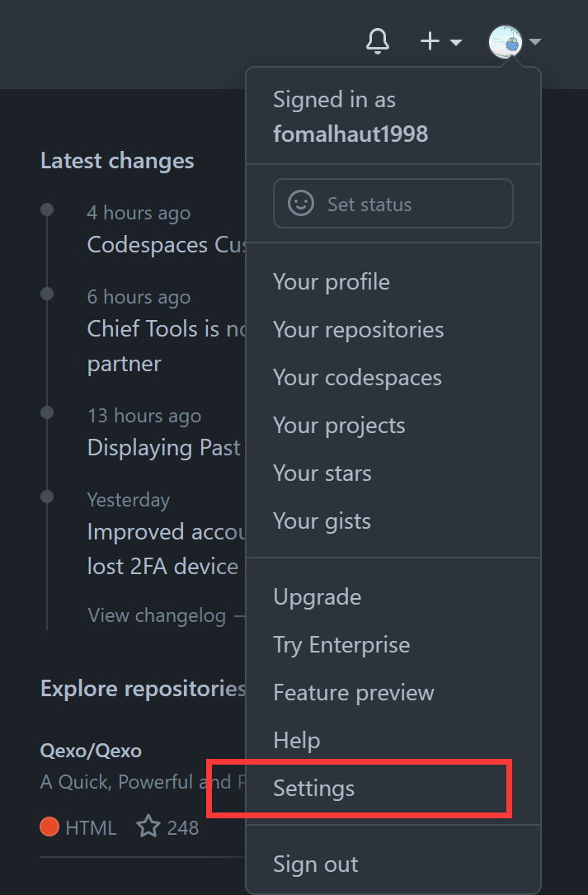588x895 pixels.
Task: Open Your profile menu item
Action: coord(332,282)
